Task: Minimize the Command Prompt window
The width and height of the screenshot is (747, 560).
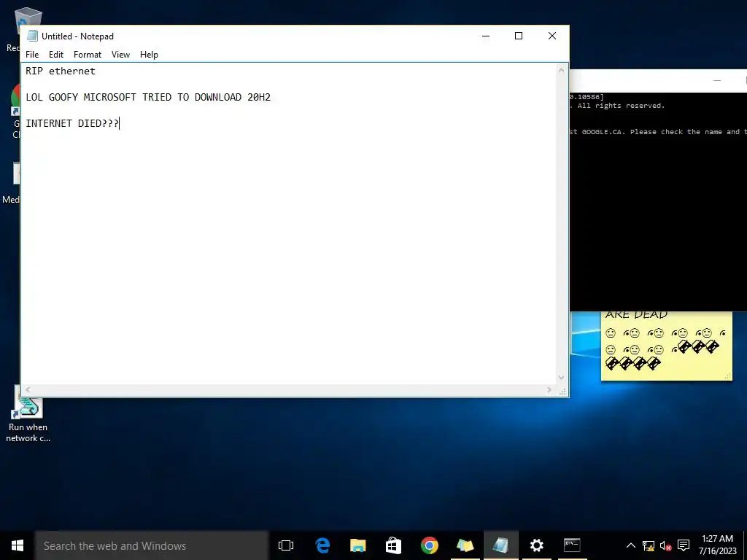Action: pos(716,80)
